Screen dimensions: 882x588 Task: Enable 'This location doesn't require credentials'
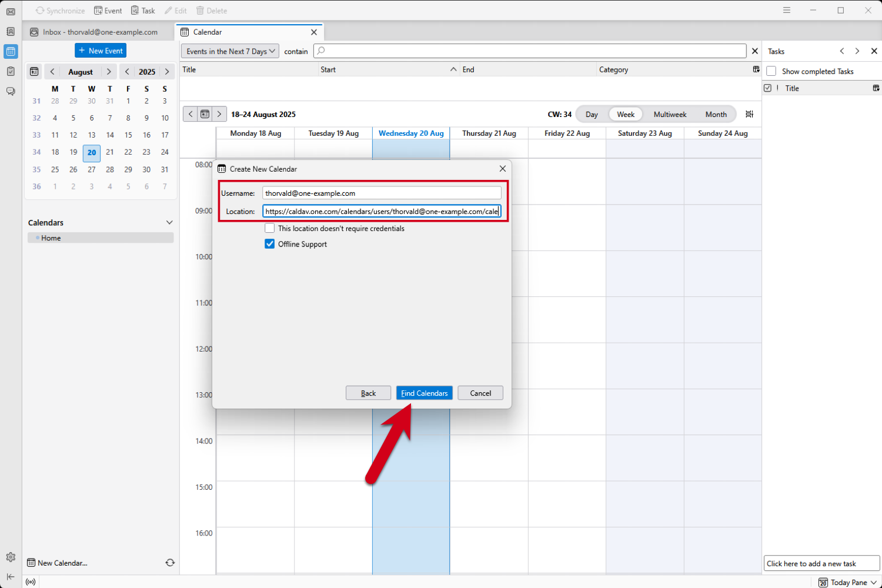coord(269,228)
